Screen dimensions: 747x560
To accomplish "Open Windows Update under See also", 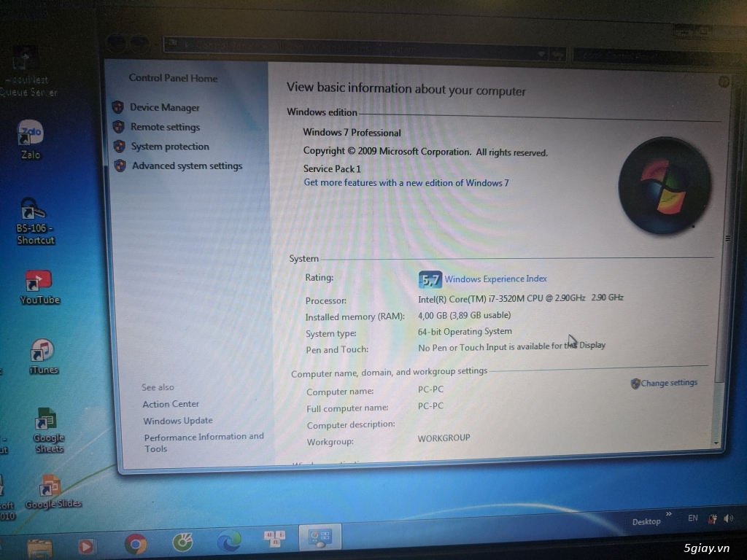I will (178, 421).
